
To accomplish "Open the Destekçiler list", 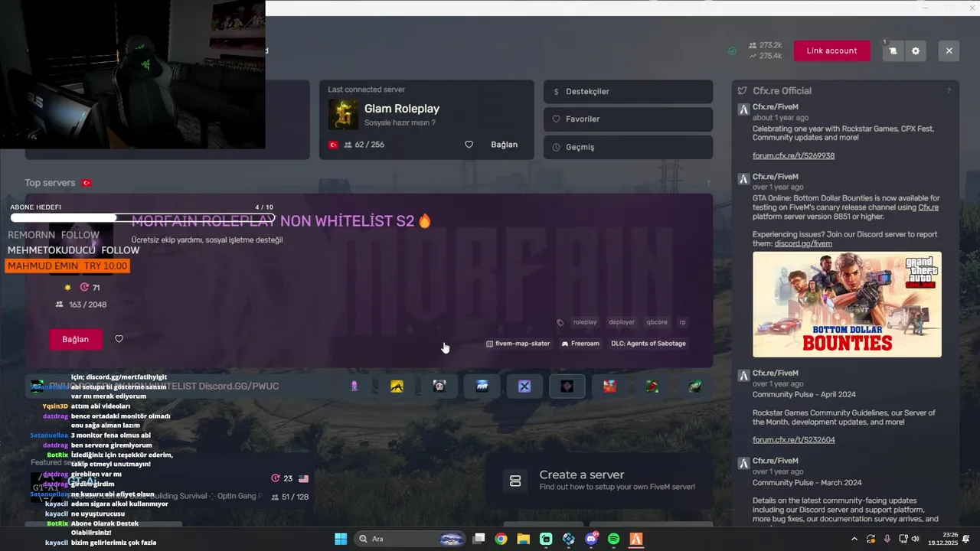I will tap(628, 91).
